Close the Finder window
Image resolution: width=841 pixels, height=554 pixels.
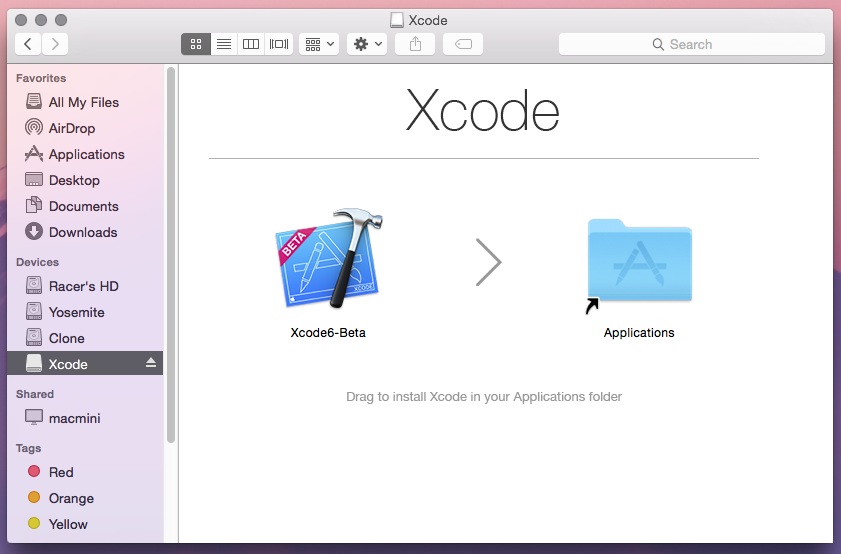tap(21, 20)
